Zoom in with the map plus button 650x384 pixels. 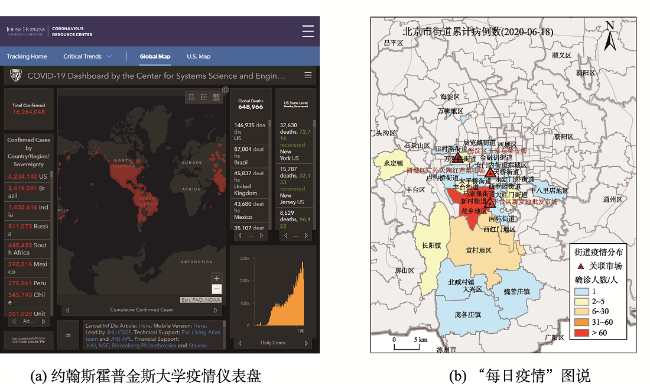[216, 278]
